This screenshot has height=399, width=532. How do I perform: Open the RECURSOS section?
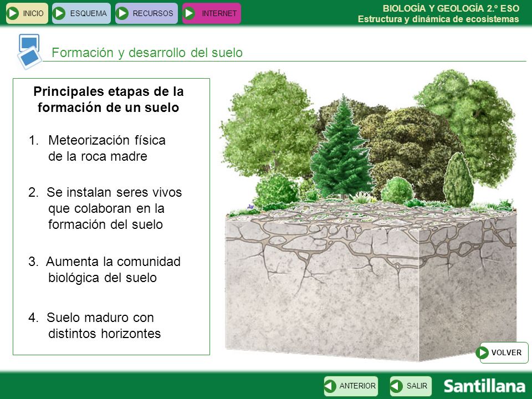tap(146, 13)
